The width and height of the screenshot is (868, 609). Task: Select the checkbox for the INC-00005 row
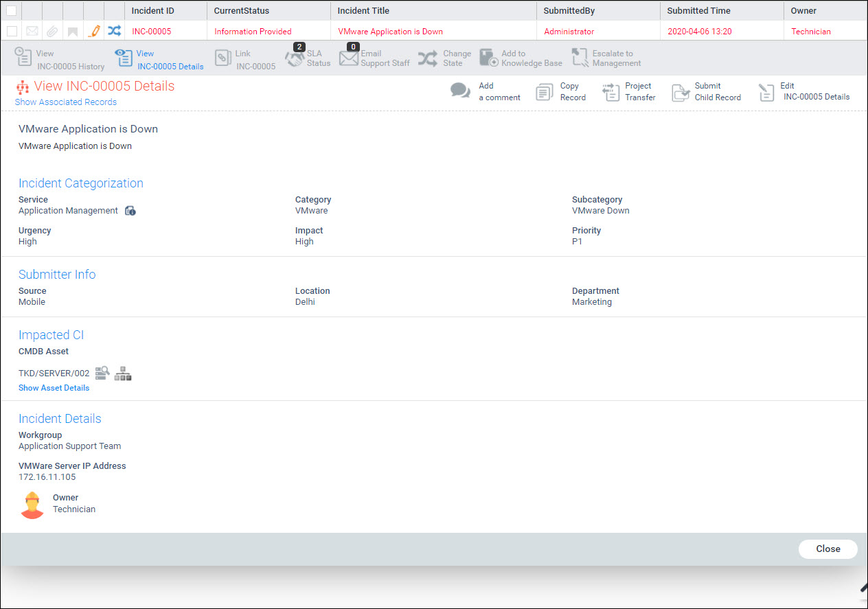12,31
